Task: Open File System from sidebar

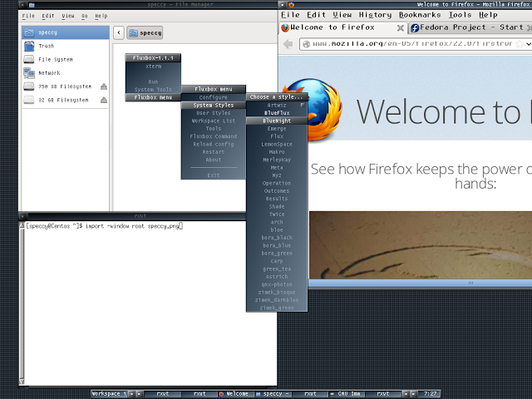Action: tap(56, 59)
